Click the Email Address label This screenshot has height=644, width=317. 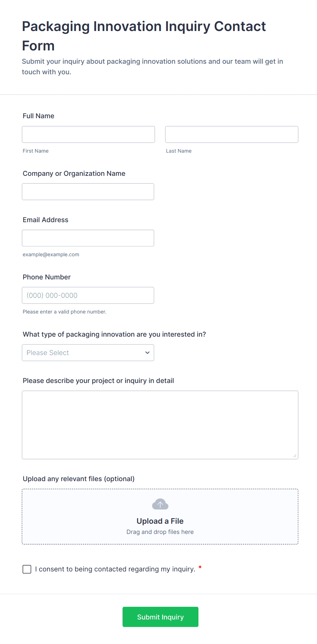click(46, 220)
